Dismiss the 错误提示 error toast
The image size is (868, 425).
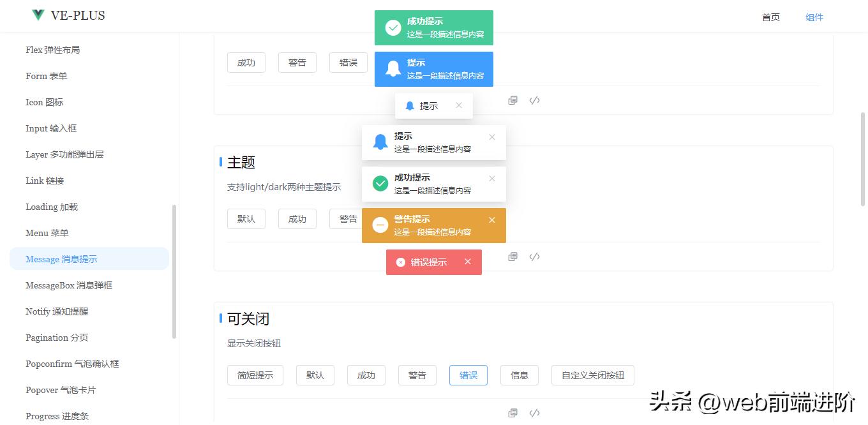(x=468, y=262)
